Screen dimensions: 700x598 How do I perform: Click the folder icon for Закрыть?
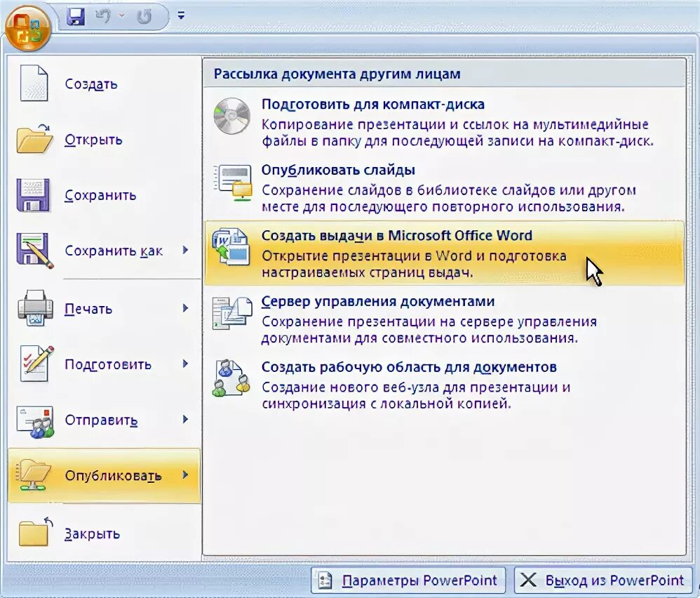point(35,531)
